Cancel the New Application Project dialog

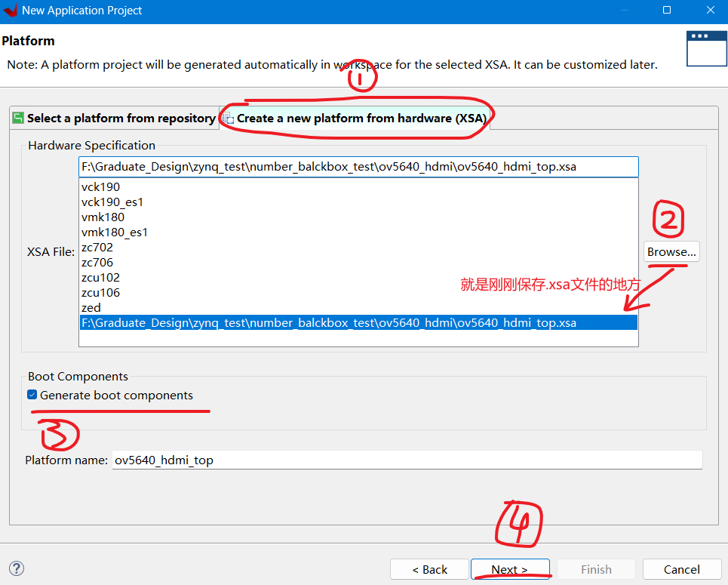tap(681, 569)
